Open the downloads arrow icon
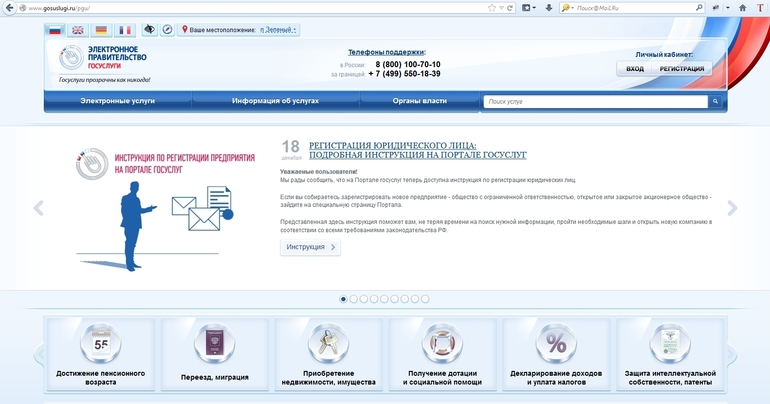This screenshot has width=770, height=404. click(x=549, y=8)
